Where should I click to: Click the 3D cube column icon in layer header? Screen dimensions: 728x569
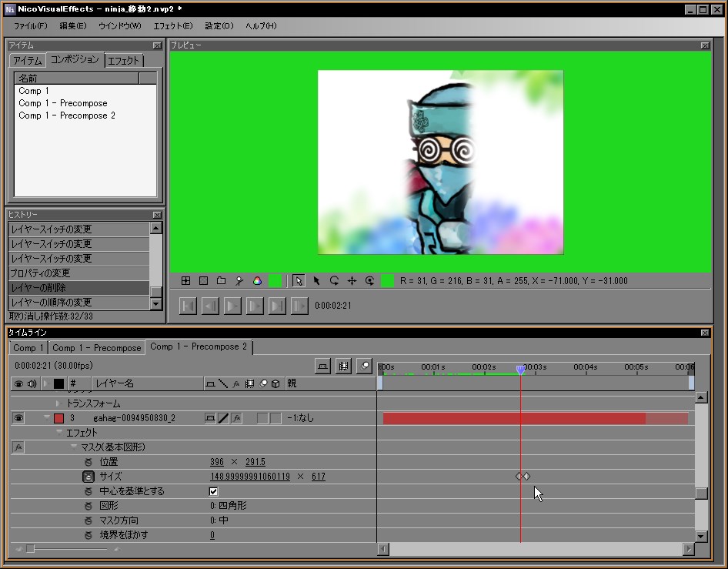(x=276, y=383)
